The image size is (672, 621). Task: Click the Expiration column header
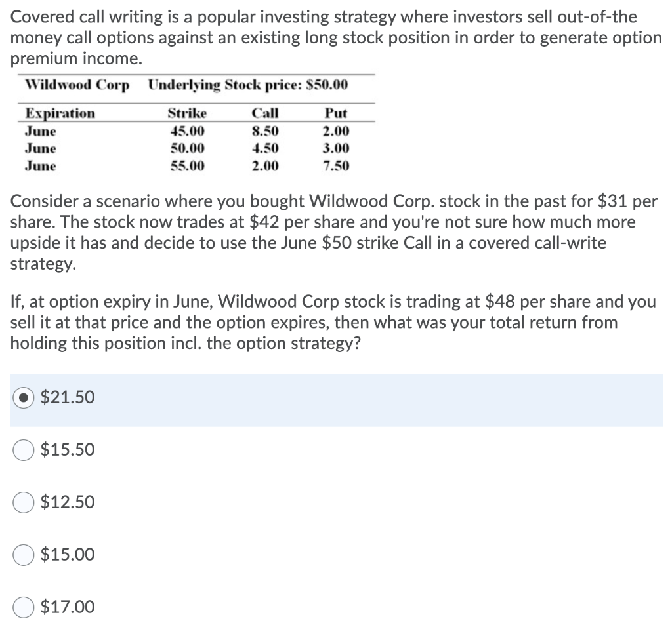(60, 113)
